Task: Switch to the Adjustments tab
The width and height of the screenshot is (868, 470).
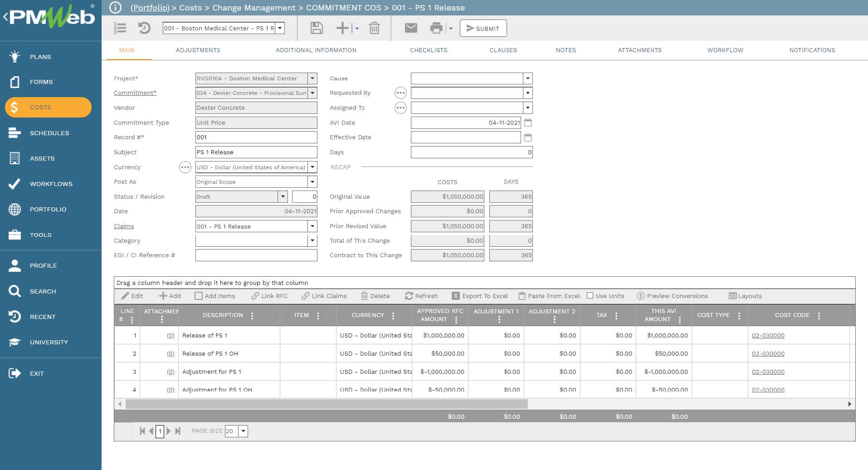Action: [198, 50]
